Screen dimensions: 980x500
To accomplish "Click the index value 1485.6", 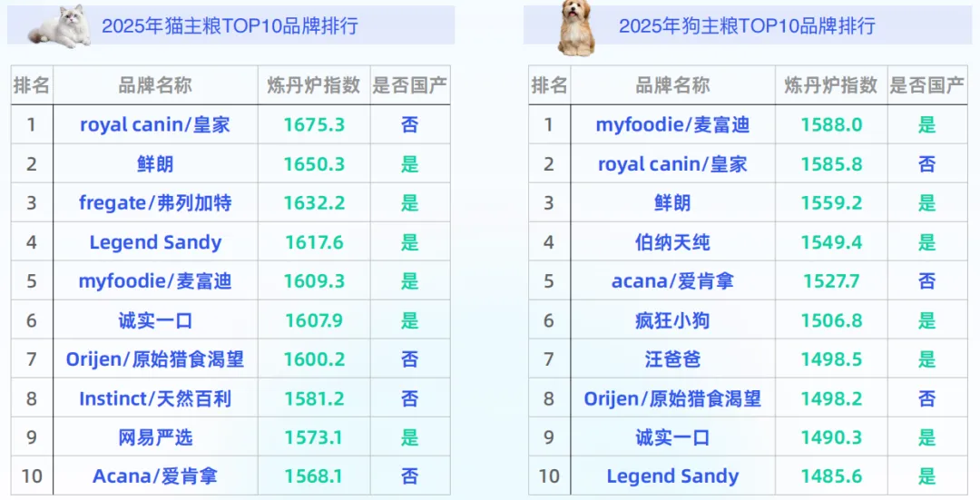I will point(831,477).
